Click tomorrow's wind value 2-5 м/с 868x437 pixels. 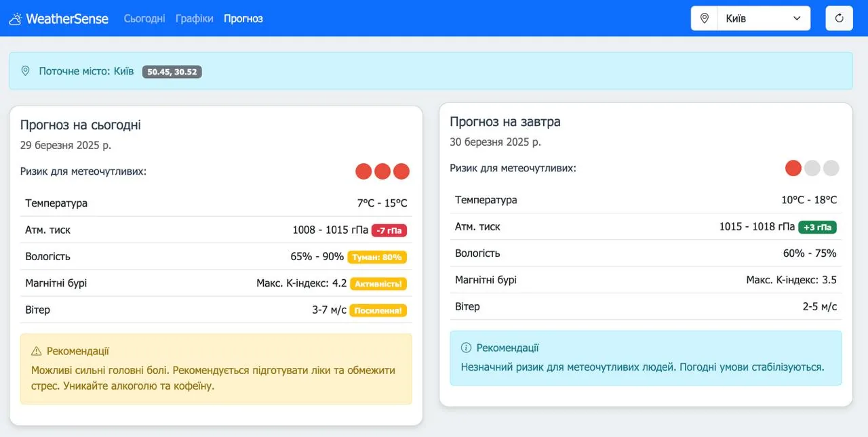820,307
